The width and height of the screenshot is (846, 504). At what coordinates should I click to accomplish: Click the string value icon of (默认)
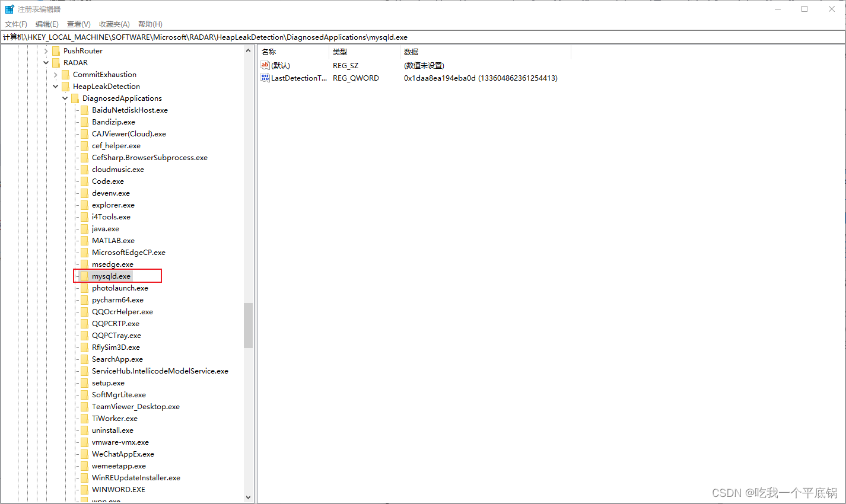265,65
